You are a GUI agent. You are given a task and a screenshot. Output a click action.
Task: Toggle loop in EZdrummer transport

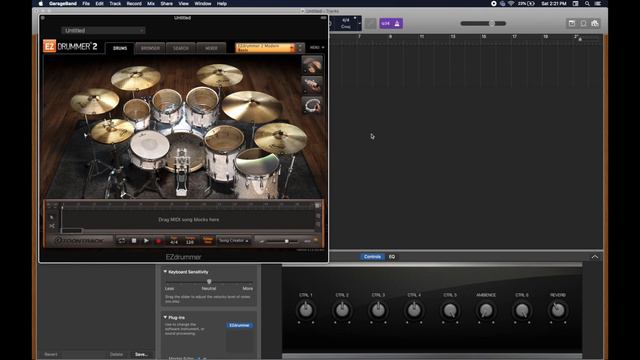point(122,241)
